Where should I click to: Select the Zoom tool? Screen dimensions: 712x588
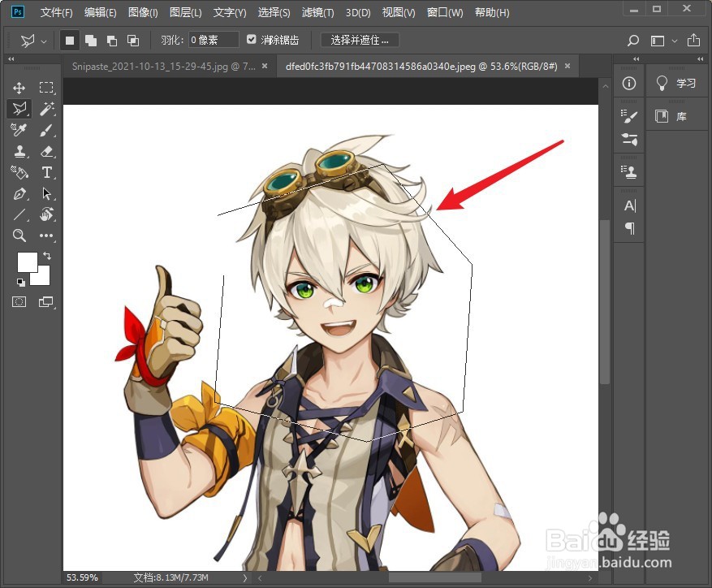tap(19, 235)
